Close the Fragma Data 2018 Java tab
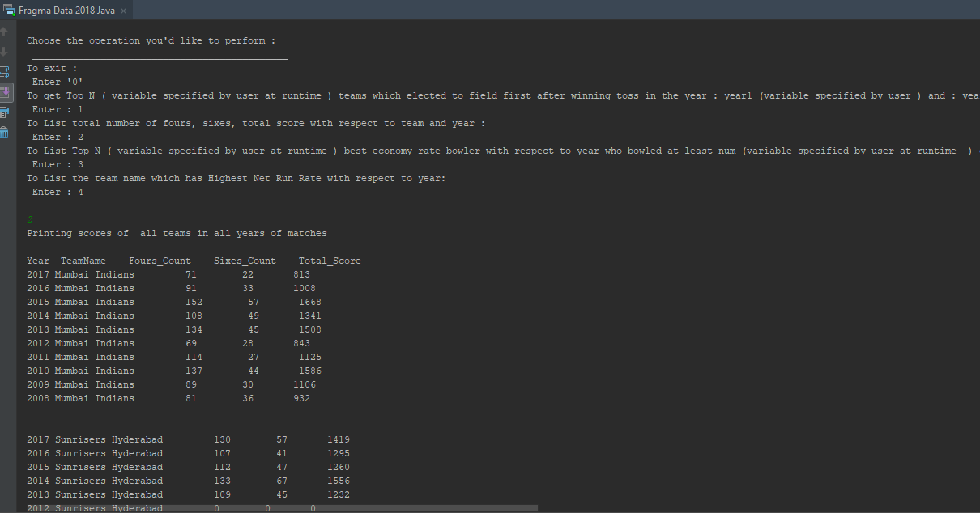 (x=123, y=11)
